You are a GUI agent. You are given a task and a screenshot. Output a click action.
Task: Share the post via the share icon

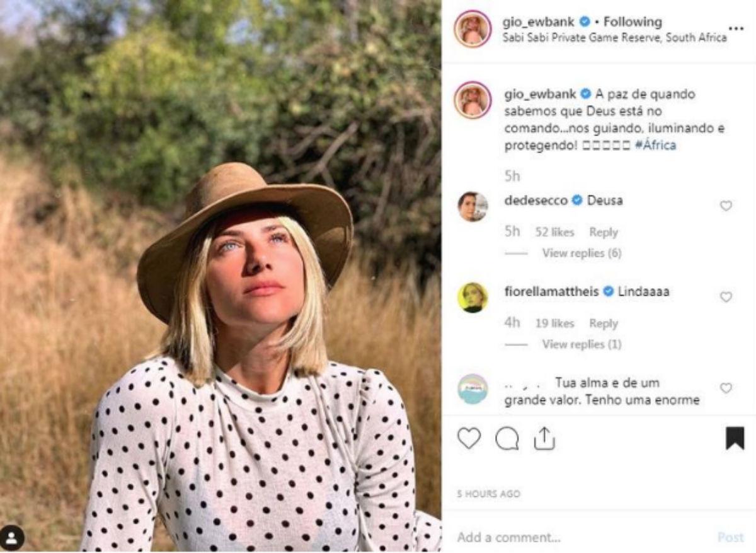544,438
